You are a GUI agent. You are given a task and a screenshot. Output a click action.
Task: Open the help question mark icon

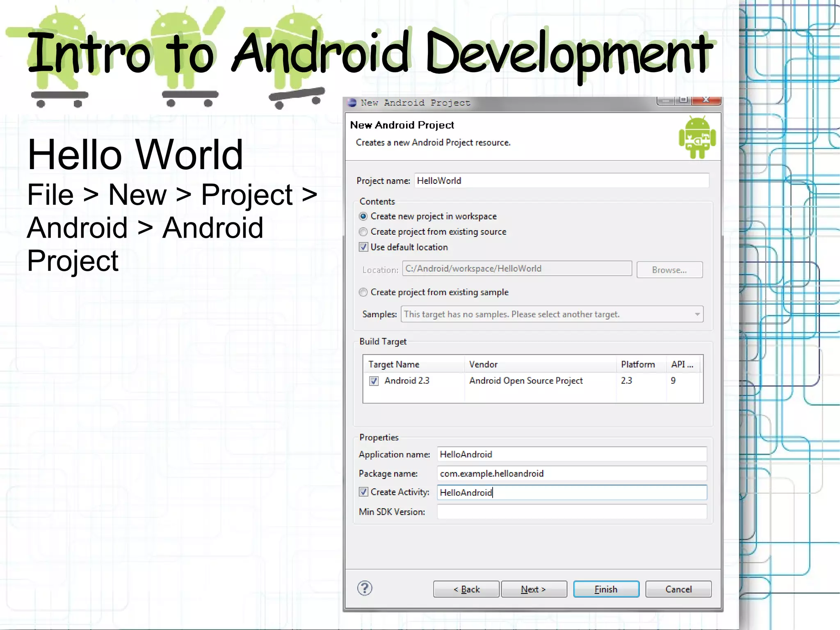click(364, 588)
